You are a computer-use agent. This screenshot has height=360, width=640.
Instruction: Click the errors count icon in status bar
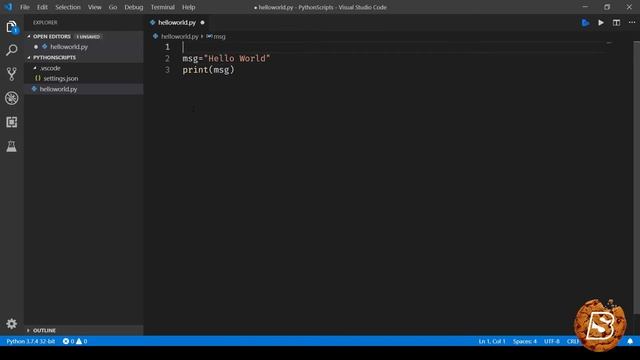click(x=66, y=341)
